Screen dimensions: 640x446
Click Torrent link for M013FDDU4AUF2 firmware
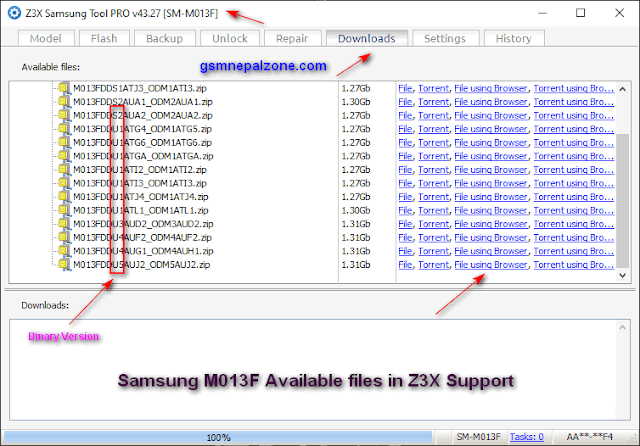tap(433, 237)
